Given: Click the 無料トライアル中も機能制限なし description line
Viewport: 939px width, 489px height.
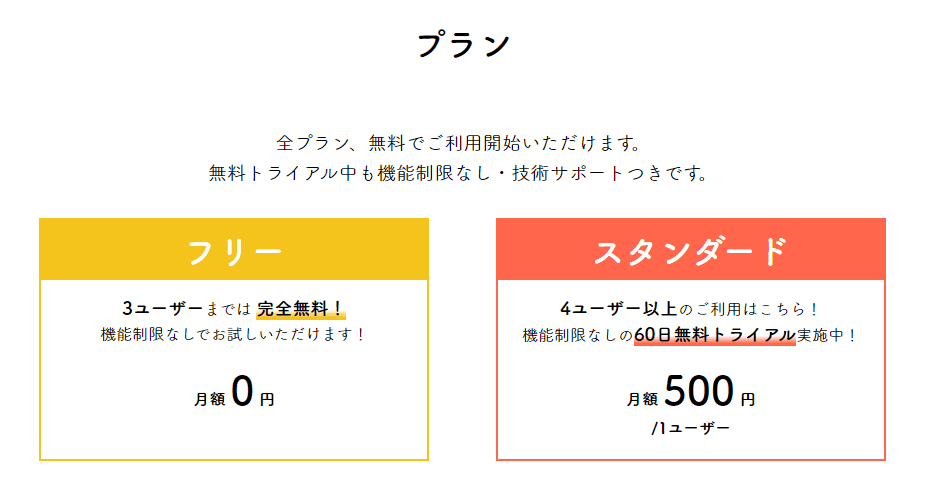Looking at the screenshot, I should tap(458, 173).
